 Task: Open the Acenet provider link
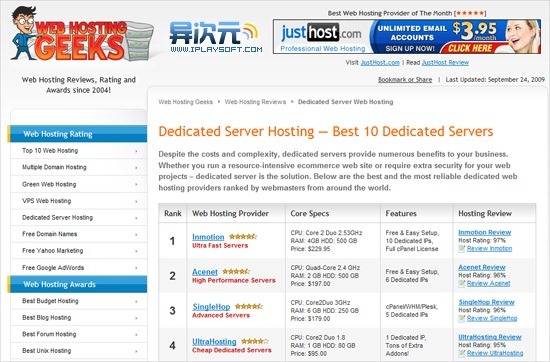click(205, 272)
